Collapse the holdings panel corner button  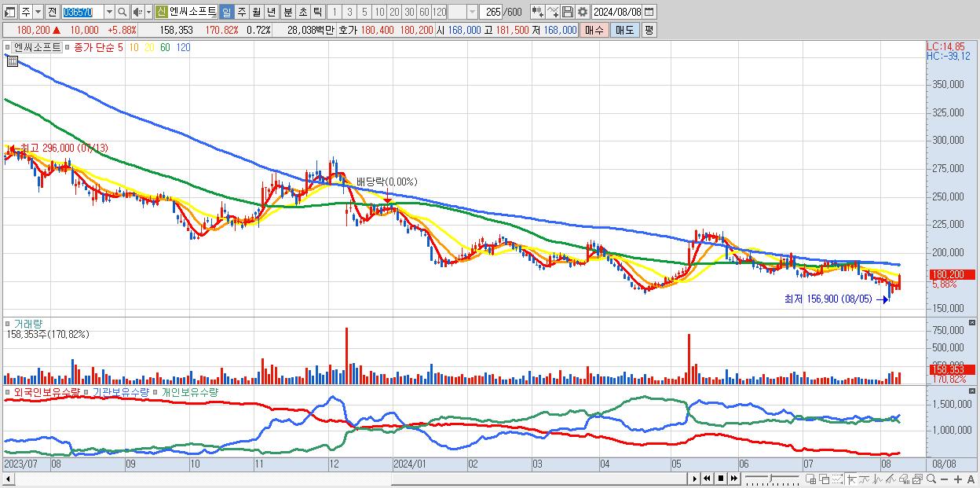(x=974, y=391)
